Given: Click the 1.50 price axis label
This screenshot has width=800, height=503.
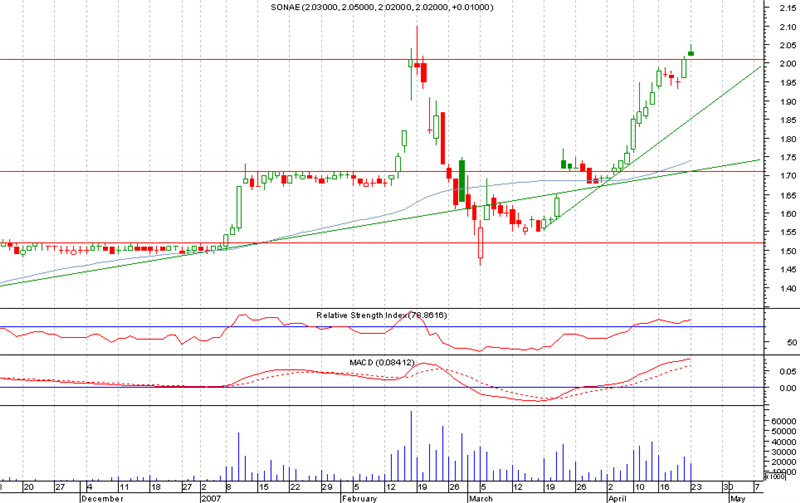Looking at the screenshot, I should click(x=788, y=251).
